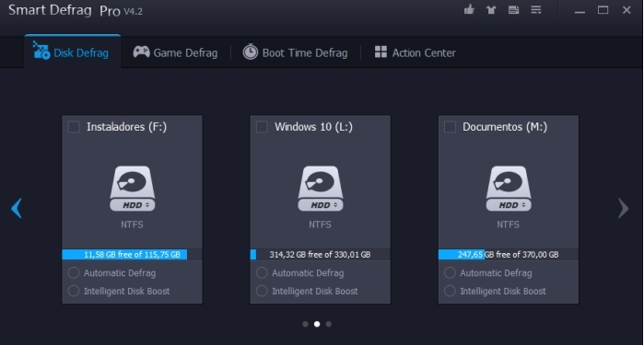Switch to the Disk Defrag tab
Viewport: 644px width, 345px height.
[72, 52]
